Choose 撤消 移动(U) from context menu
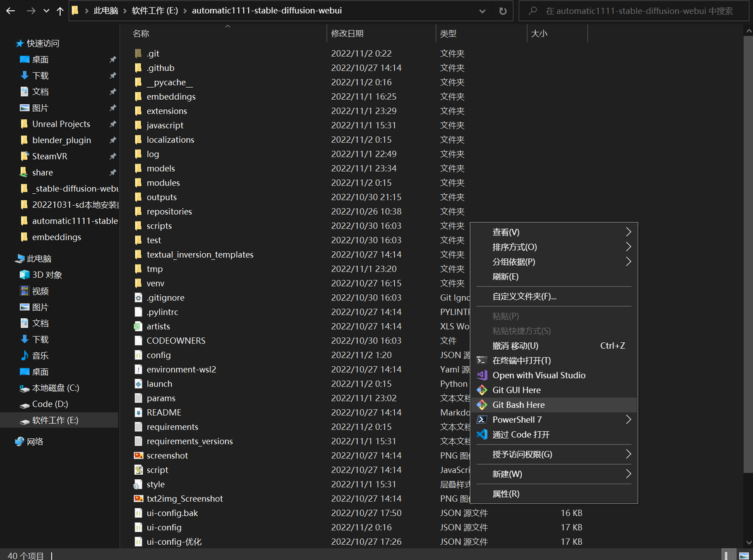This screenshot has height=560, width=753. (554, 346)
